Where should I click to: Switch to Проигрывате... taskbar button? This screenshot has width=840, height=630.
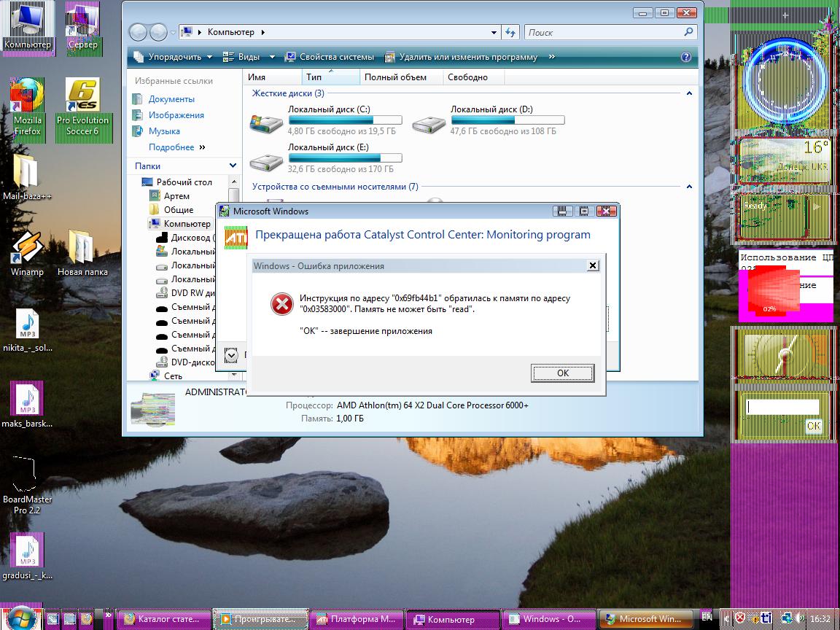(261, 619)
